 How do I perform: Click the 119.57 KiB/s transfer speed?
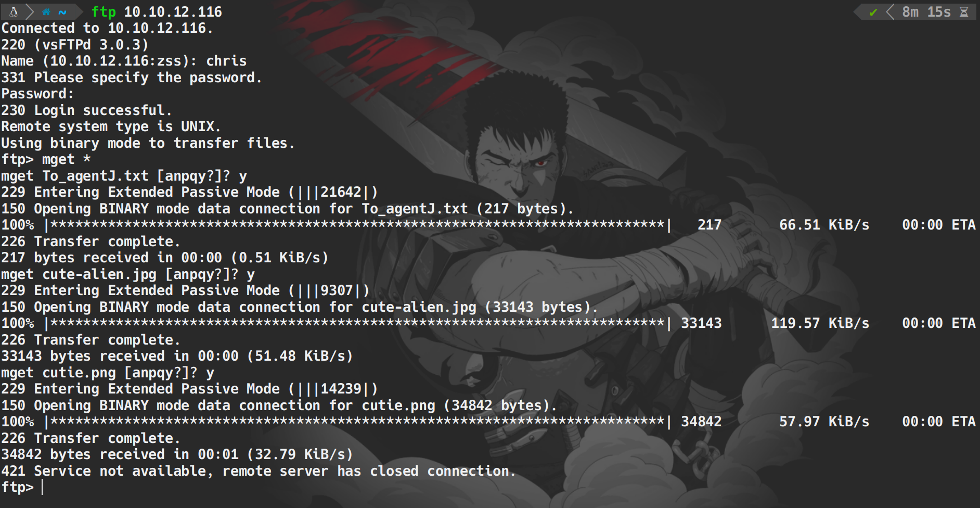point(820,323)
